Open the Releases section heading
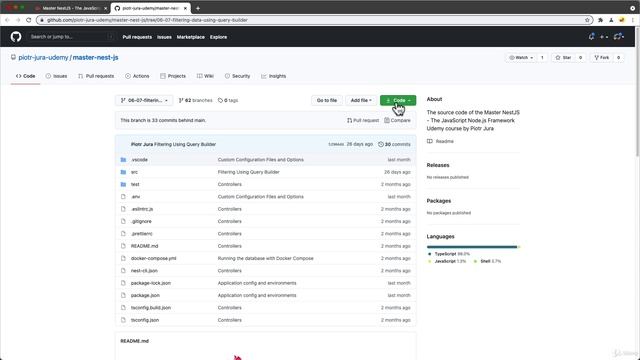 [x=438, y=165]
